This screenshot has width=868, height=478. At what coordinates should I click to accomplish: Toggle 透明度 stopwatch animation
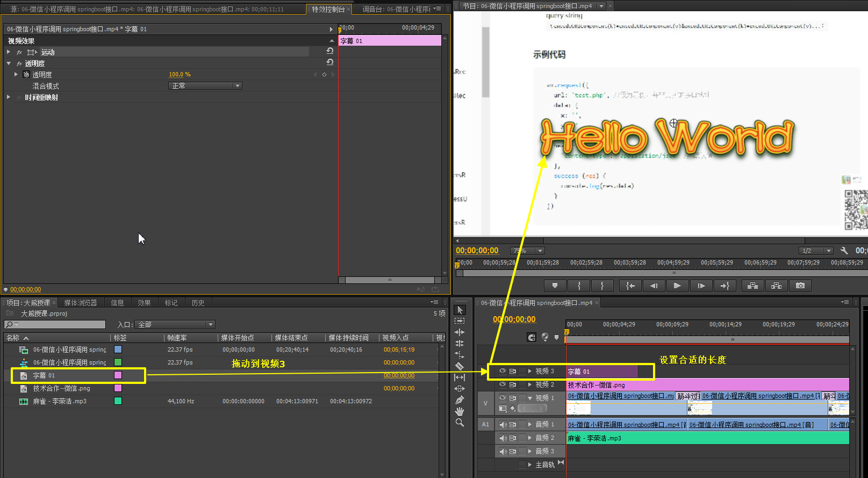click(x=26, y=74)
